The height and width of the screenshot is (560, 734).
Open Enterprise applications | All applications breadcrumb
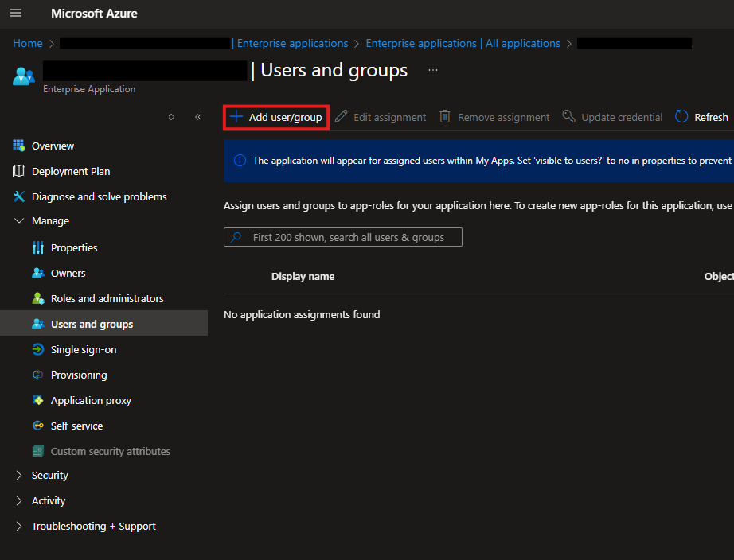point(463,43)
